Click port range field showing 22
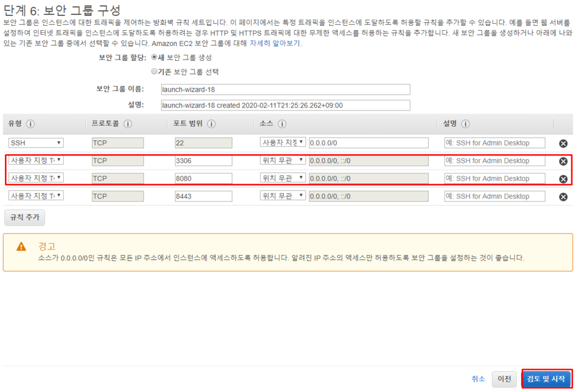This screenshot has height=392, width=575. pyautogui.click(x=203, y=143)
